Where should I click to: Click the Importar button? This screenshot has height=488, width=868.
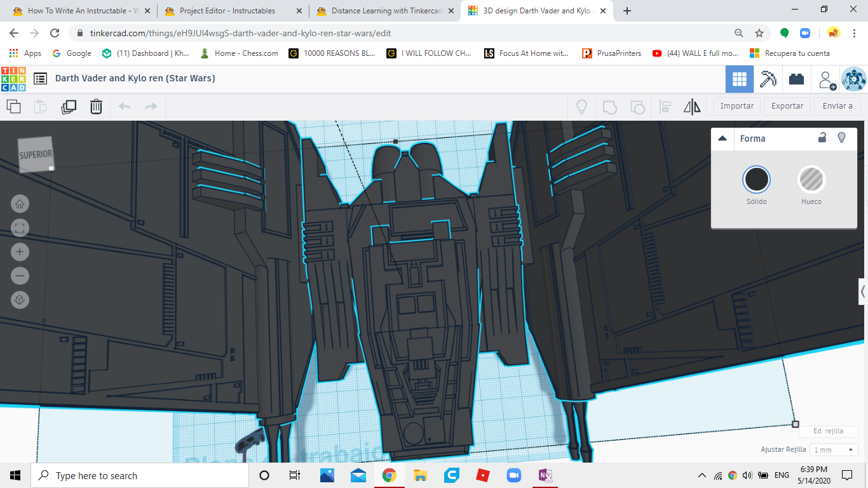[x=736, y=106]
